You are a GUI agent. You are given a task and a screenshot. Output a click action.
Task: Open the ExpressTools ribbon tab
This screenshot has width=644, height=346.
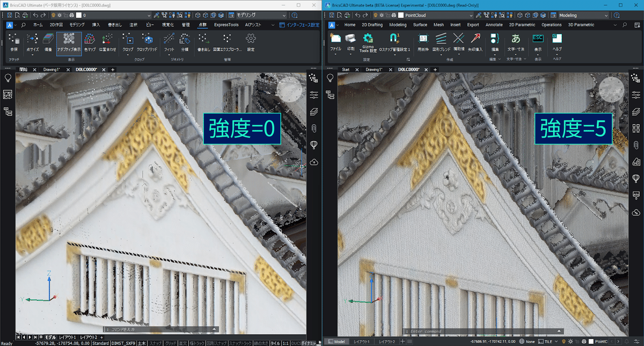coord(226,25)
